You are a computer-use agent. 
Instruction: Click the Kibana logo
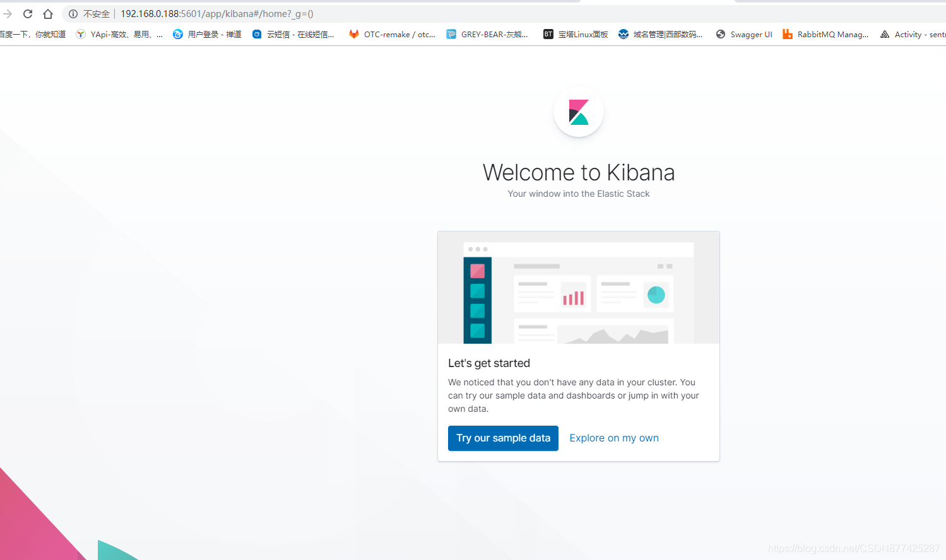click(578, 112)
